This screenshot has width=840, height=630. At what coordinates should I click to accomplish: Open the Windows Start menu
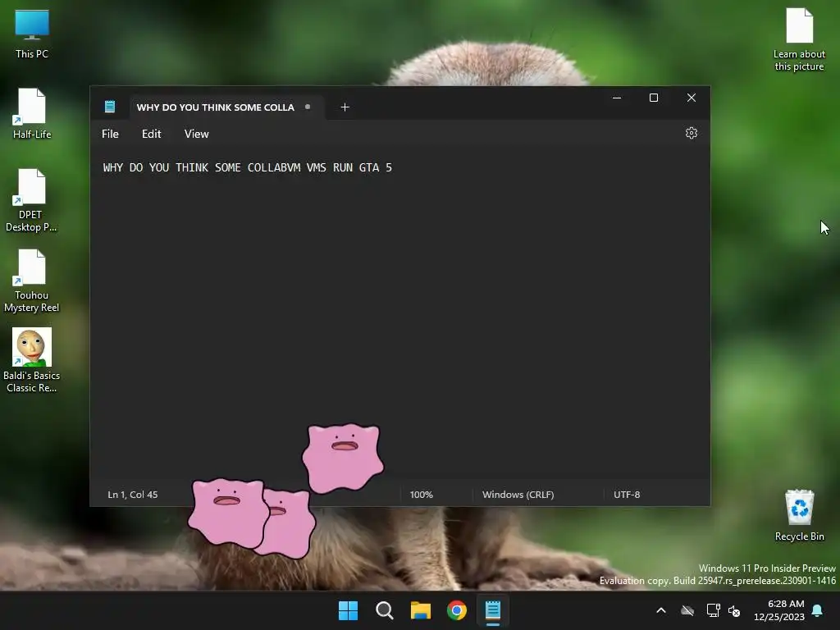coord(348,610)
